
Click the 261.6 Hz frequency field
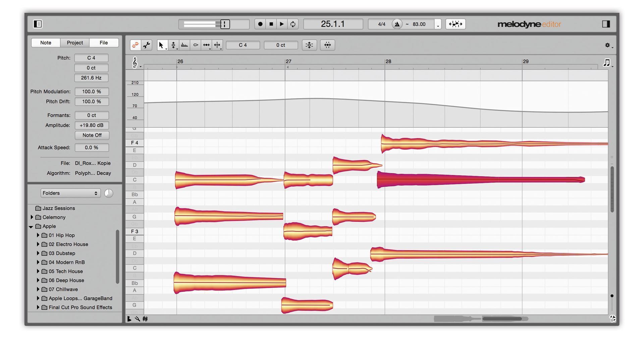[x=91, y=78]
